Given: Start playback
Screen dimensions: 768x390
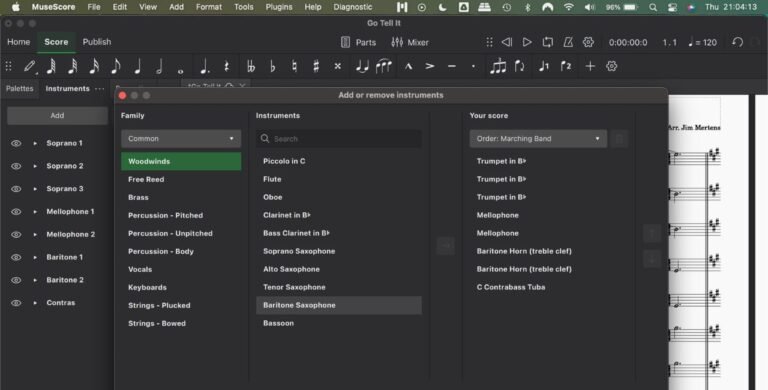Looking at the screenshot, I should pyautogui.click(x=527, y=42).
